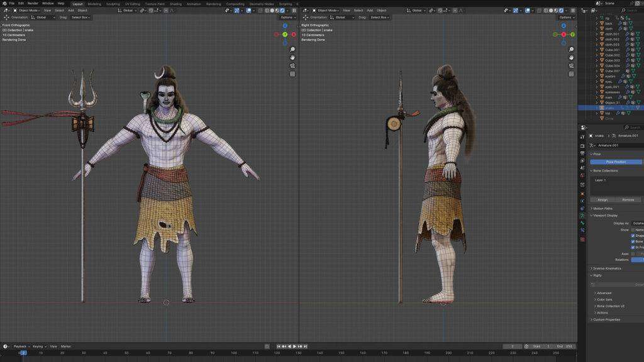Screen dimensions: 644x362
Task: Toggle overlays in left viewport header
Action: coord(248,10)
